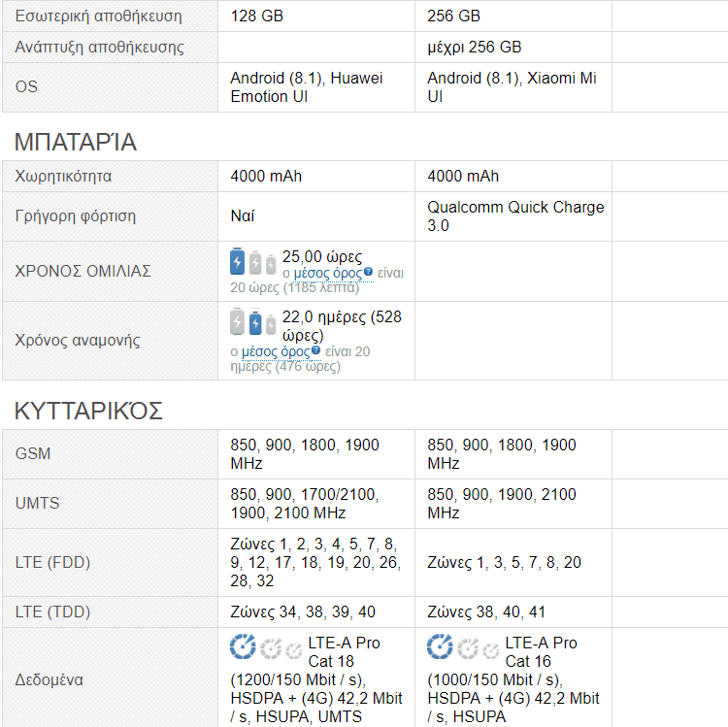Click the Android Huawei Emotion UI cell
728x727 pixels.
point(316,87)
